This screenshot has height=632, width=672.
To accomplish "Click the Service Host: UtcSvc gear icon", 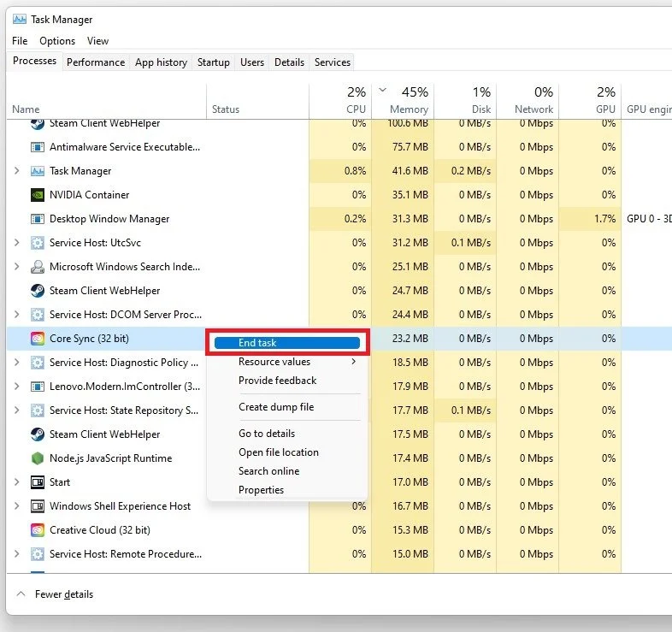I will 38,243.
